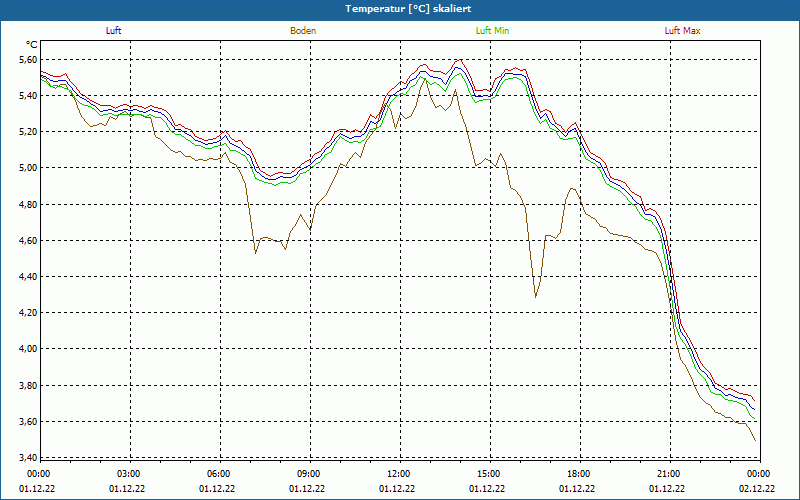Click the 02.12.22 date label
The width and height of the screenshot is (800, 500).
click(x=757, y=489)
